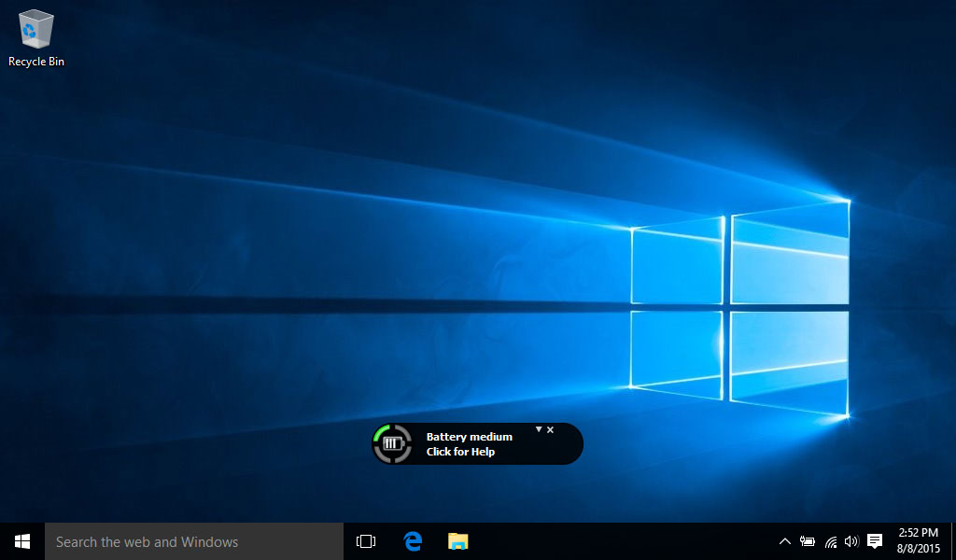Click the Search the web and Windows box

coord(194,541)
